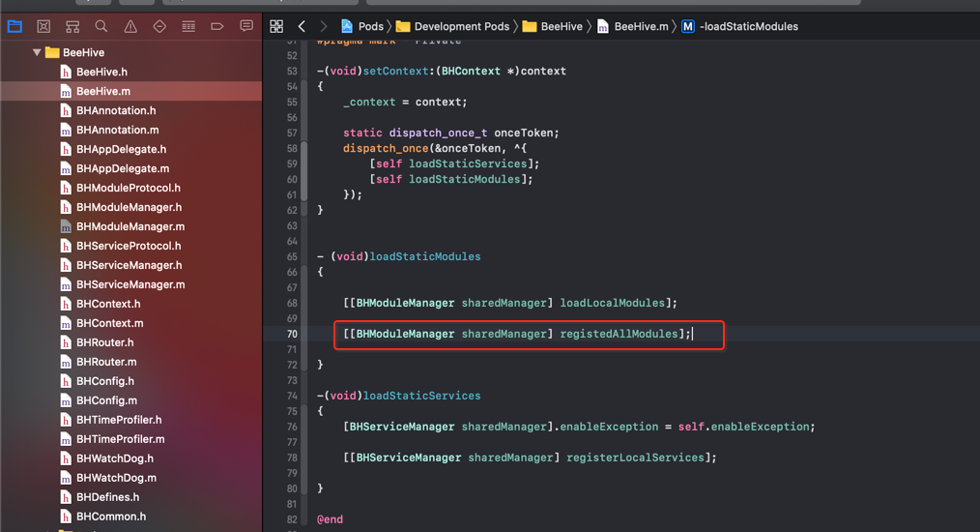
Task: Click line number 70 in the gutter
Action: pyautogui.click(x=292, y=335)
